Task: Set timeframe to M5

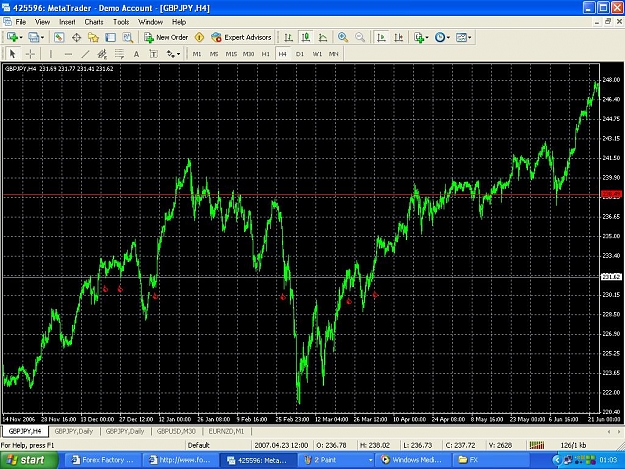Action: point(214,54)
